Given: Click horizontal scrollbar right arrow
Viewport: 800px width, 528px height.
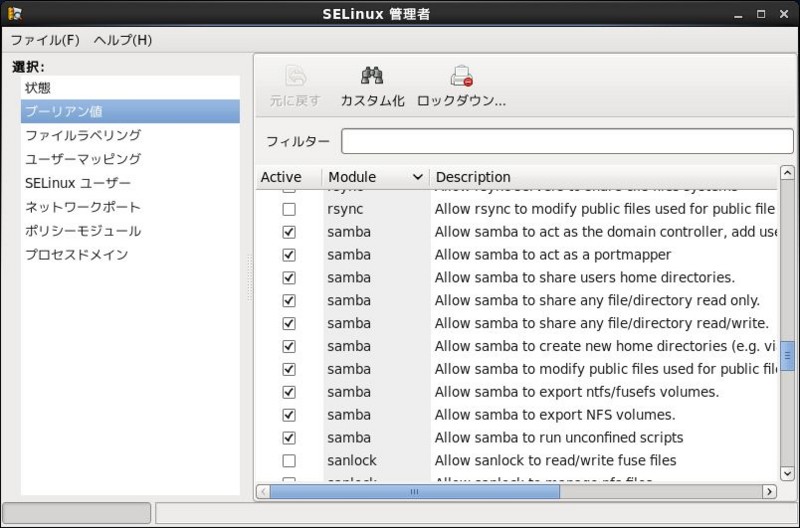Looking at the screenshot, I should tap(769, 492).
